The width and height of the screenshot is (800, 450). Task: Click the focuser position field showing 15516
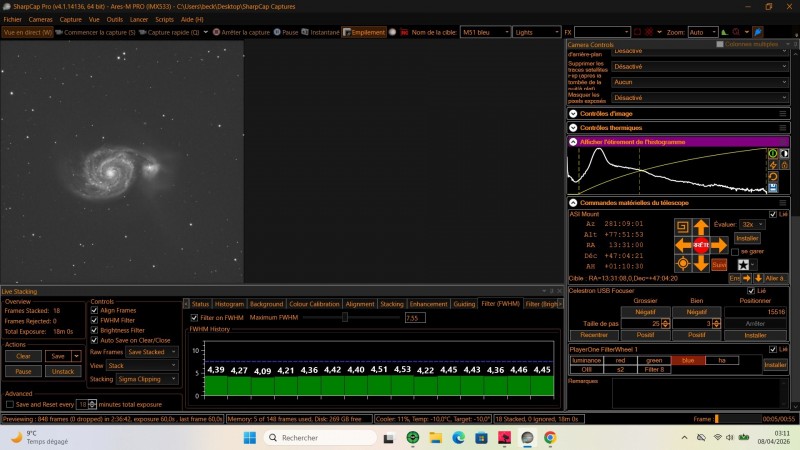[755, 312]
